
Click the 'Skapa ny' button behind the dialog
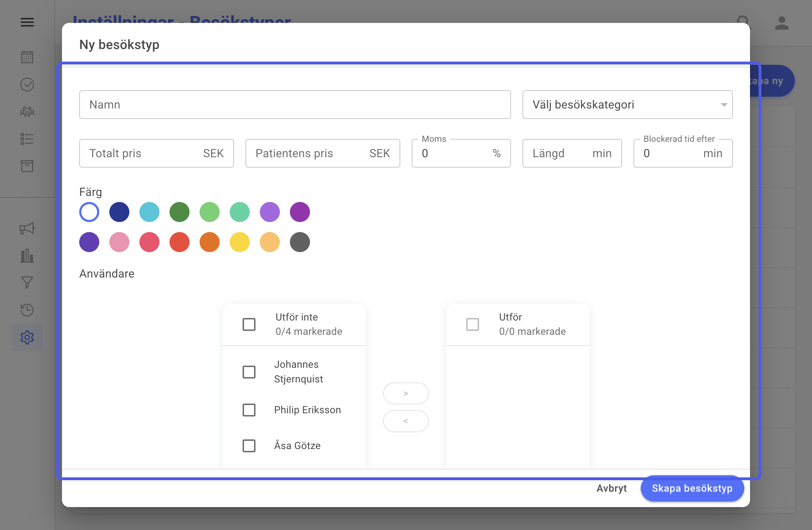(772, 81)
